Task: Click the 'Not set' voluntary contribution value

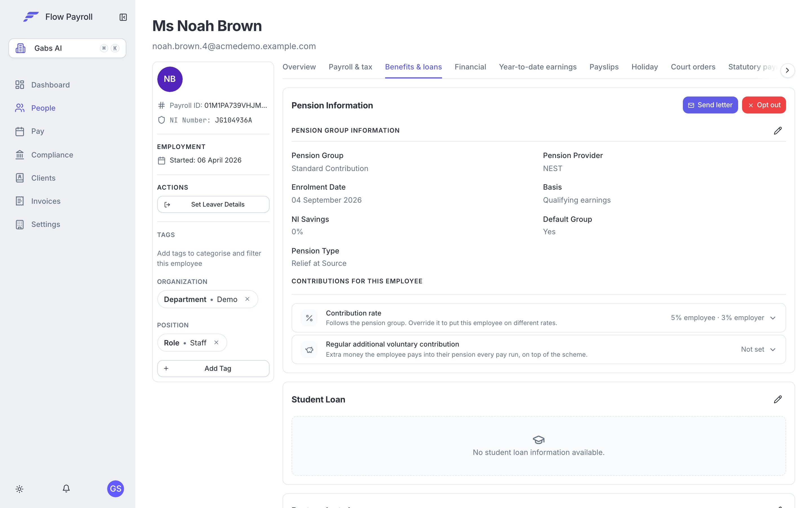Action: (x=752, y=349)
